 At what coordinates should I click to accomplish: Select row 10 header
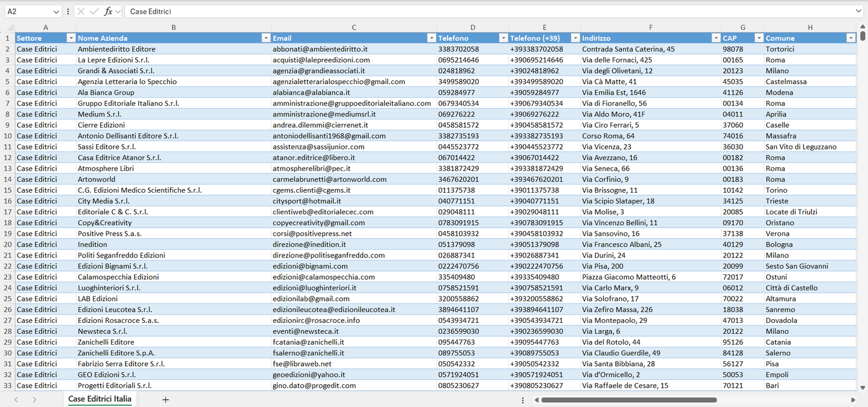tap(8, 136)
